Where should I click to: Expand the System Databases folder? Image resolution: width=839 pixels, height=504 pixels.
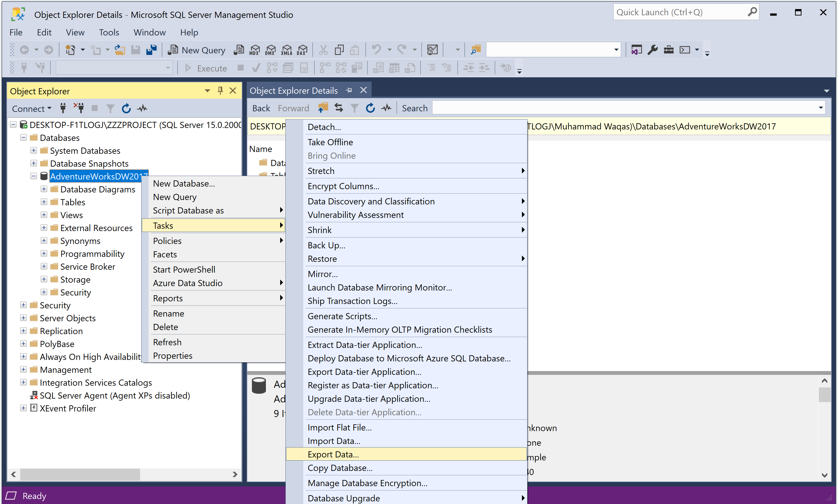pyautogui.click(x=34, y=151)
